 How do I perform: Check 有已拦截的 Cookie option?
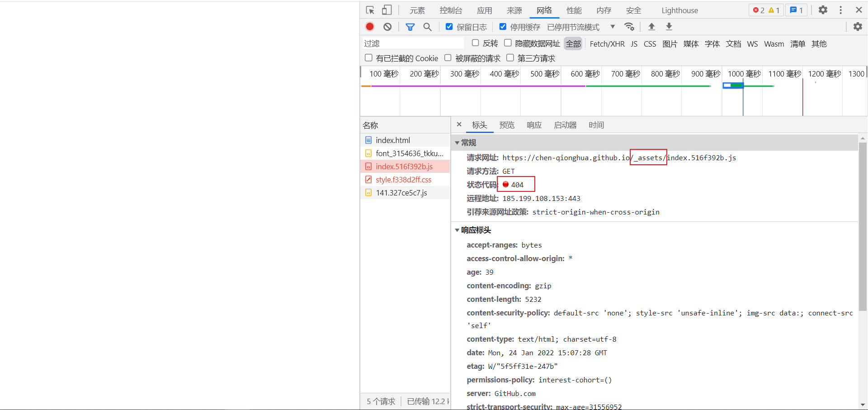coord(368,58)
